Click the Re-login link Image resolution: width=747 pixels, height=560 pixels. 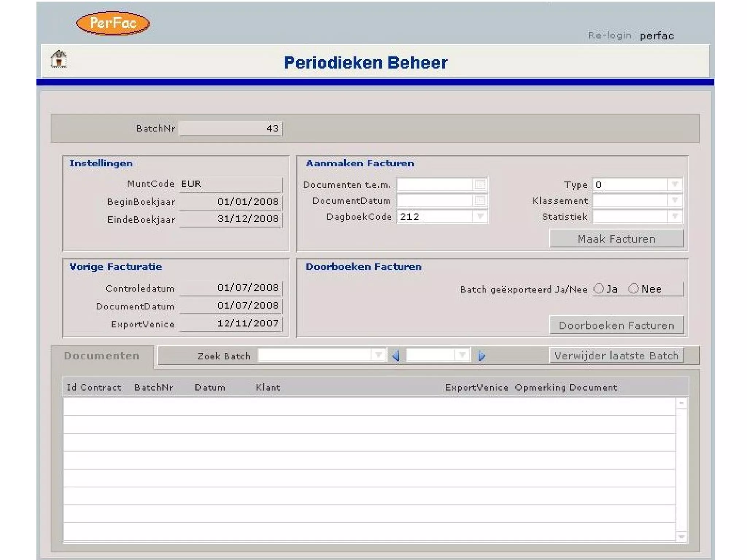click(x=609, y=35)
